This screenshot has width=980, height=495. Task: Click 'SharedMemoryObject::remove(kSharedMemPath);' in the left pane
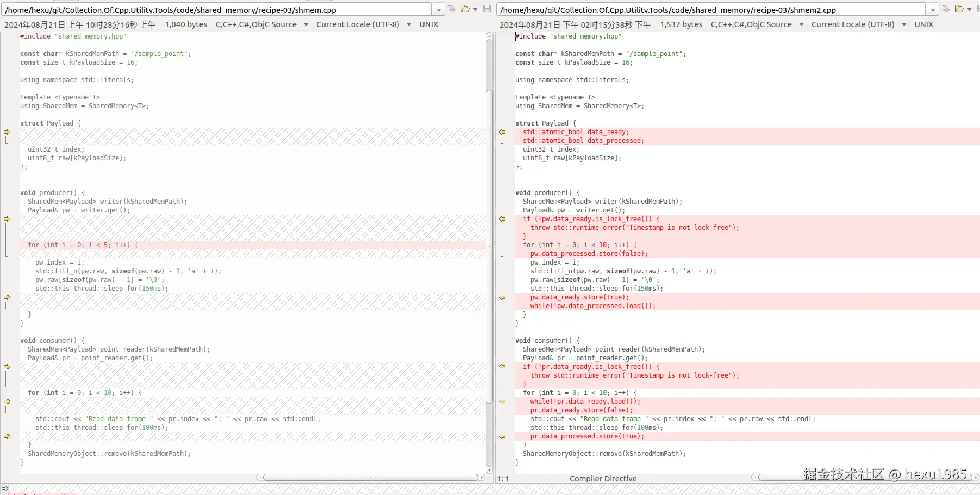click(109, 454)
